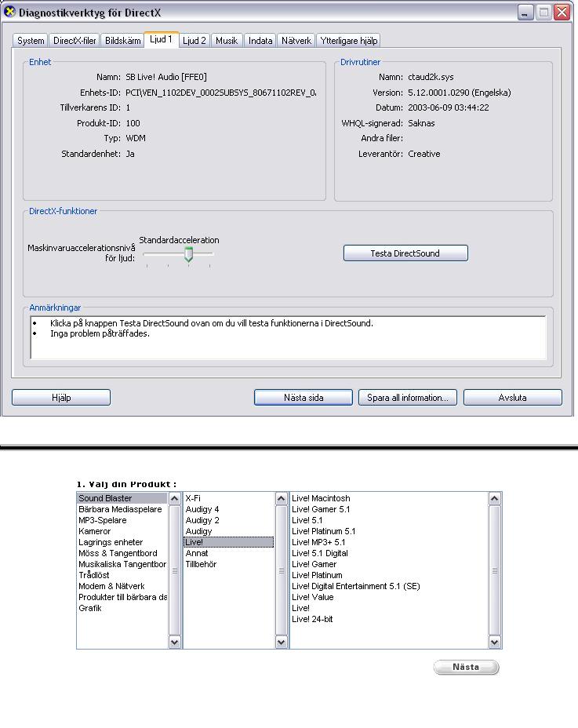Click the hardware acceleration slider thumb
The width and height of the screenshot is (578, 728).
click(x=188, y=254)
